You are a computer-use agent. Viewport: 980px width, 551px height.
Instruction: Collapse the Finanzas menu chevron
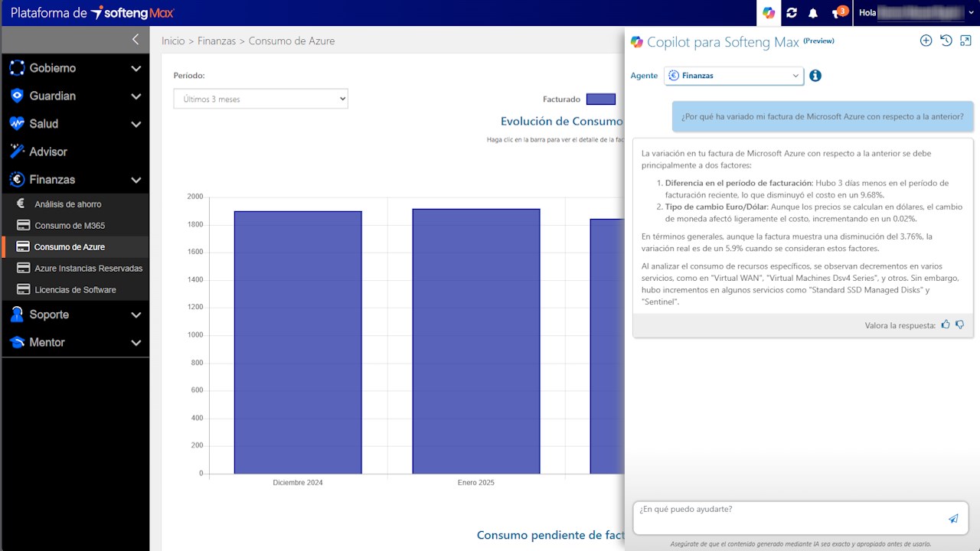(x=136, y=180)
